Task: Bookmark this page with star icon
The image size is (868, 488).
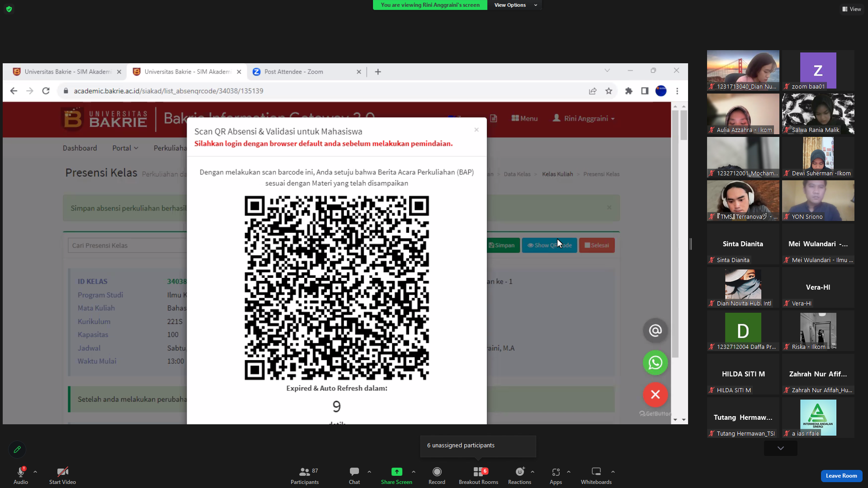Action: coord(609,91)
